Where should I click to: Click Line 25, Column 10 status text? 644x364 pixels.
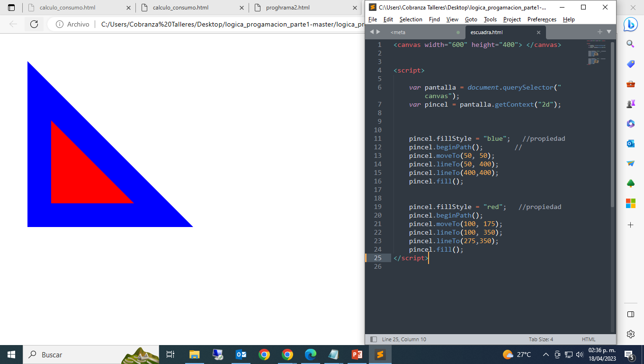pos(404,339)
